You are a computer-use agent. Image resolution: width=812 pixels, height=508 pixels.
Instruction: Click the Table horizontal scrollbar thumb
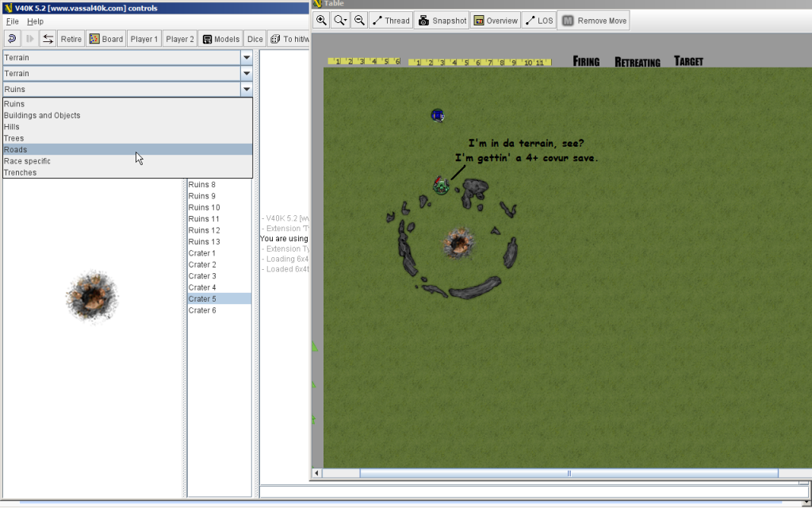569,473
